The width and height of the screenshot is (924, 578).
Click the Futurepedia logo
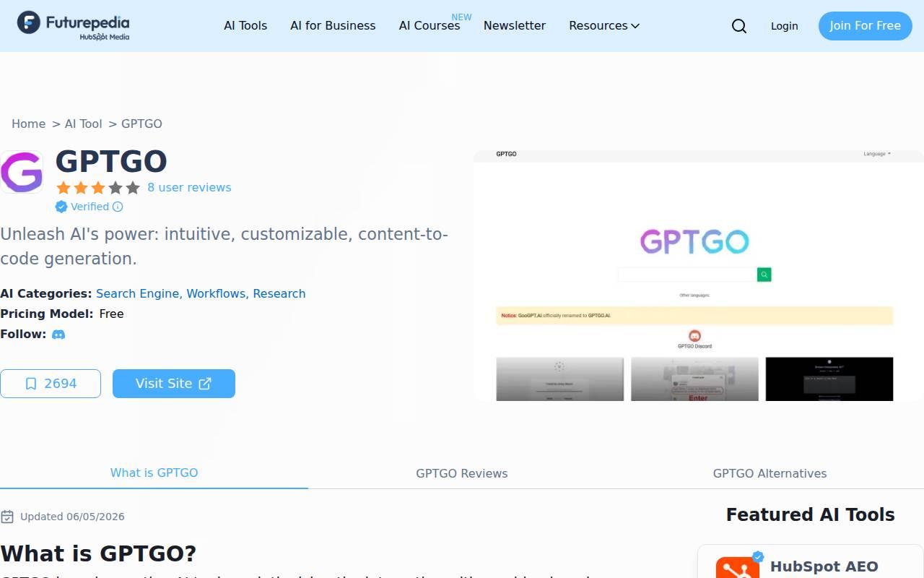point(74,25)
